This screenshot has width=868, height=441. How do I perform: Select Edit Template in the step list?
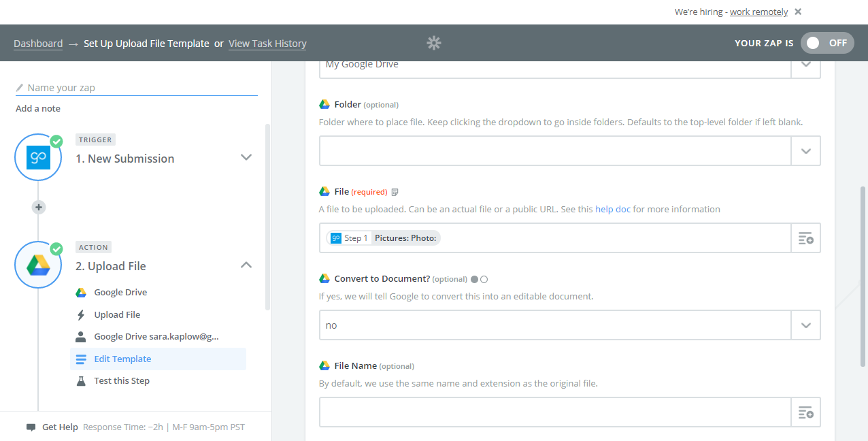(122, 359)
